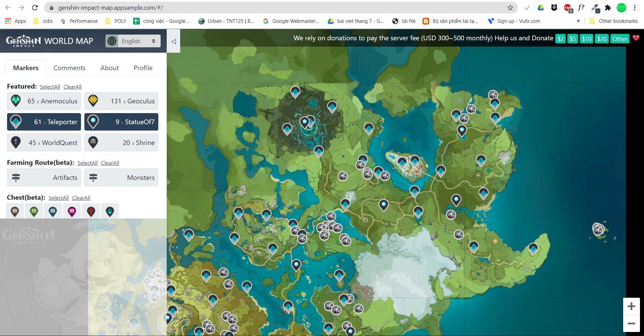Image resolution: width=644 pixels, height=336 pixels.
Task: Toggle the 9 StatueOf7 marker filter
Action: click(121, 122)
